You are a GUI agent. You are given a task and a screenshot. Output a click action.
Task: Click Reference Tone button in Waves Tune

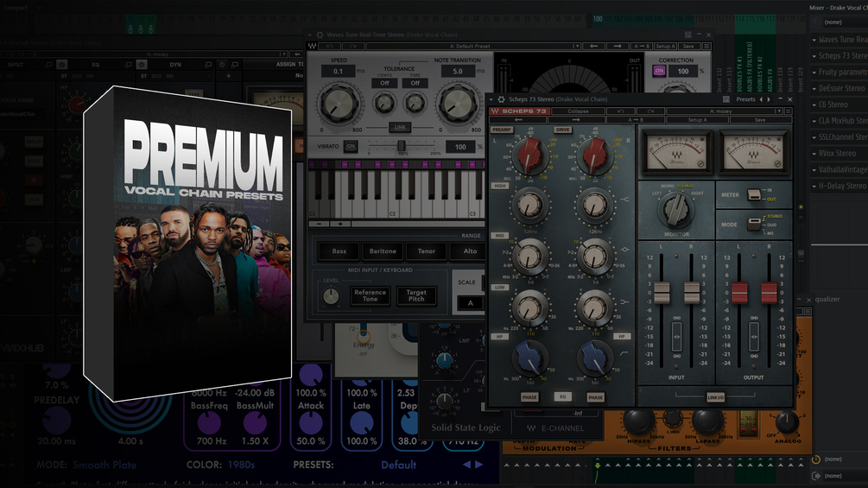(370, 295)
